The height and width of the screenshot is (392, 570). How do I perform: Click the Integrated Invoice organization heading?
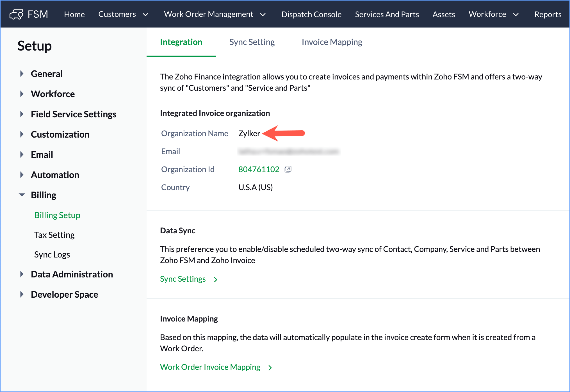pos(215,113)
